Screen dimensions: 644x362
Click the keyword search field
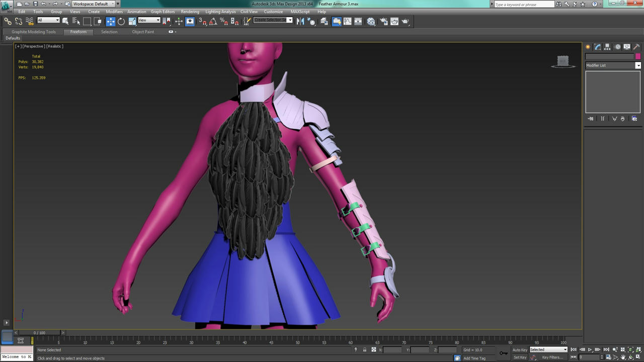point(523,5)
